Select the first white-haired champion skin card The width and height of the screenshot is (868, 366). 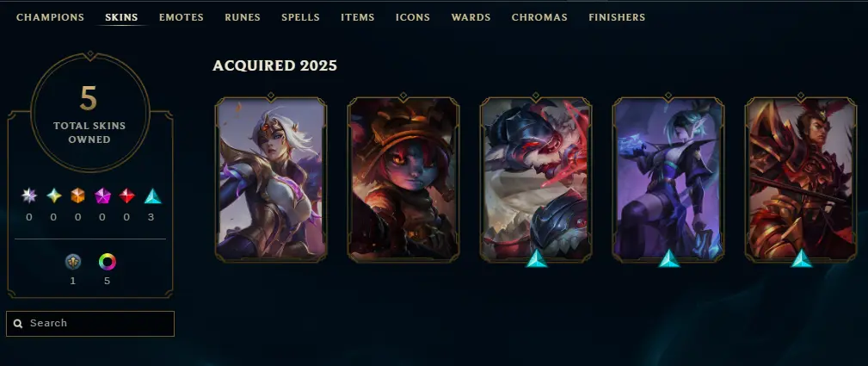[271, 178]
